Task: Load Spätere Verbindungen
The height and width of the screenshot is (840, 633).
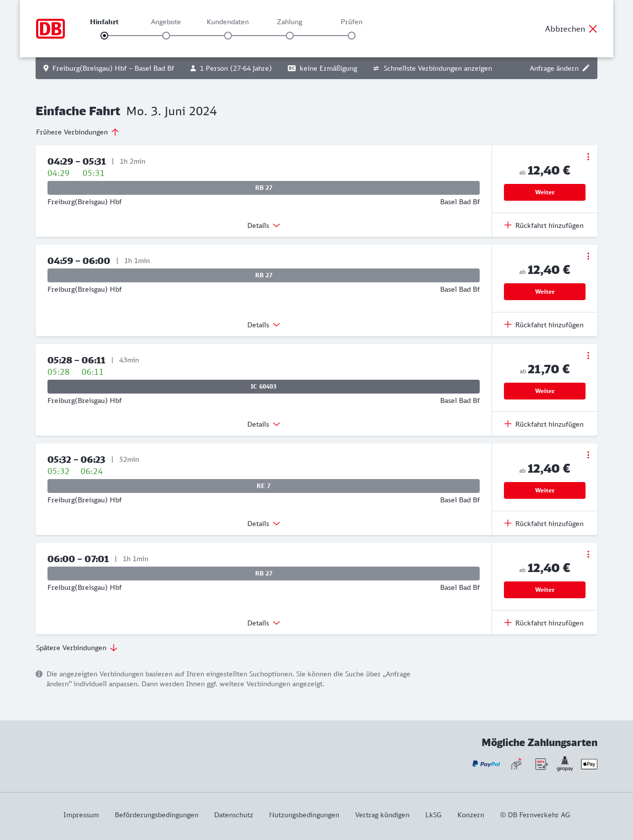Action: 77,648
